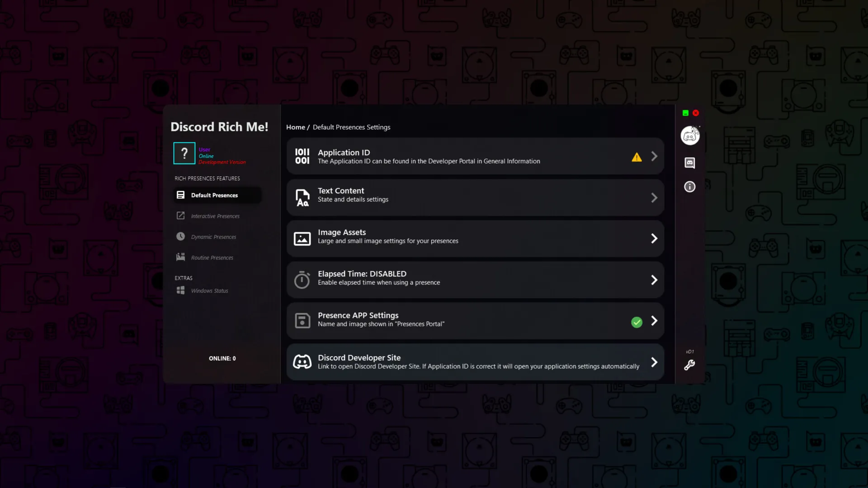Click the Dynamic Presences clock icon
This screenshot has height=488, width=868.
point(180,237)
